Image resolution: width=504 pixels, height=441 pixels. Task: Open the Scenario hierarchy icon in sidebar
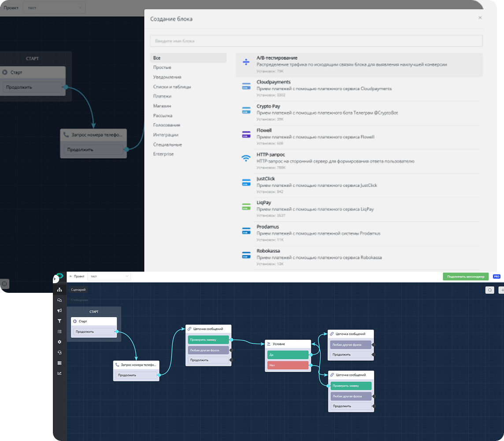59,290
